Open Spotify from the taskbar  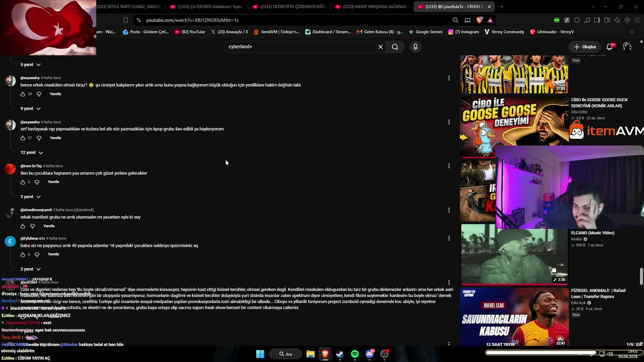[x=355, y=354]
